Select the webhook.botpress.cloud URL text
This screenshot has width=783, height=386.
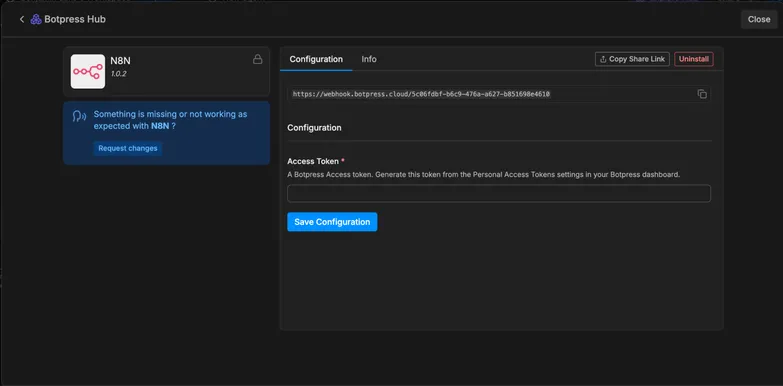tap(421, 94)
